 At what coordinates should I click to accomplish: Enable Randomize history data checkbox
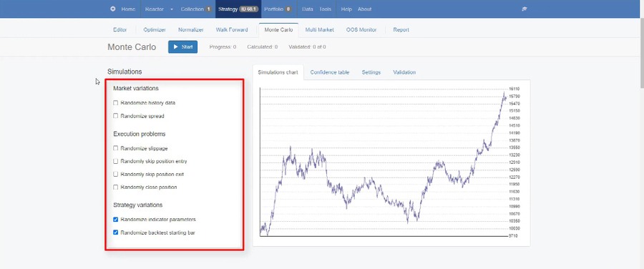coord(115,103)
